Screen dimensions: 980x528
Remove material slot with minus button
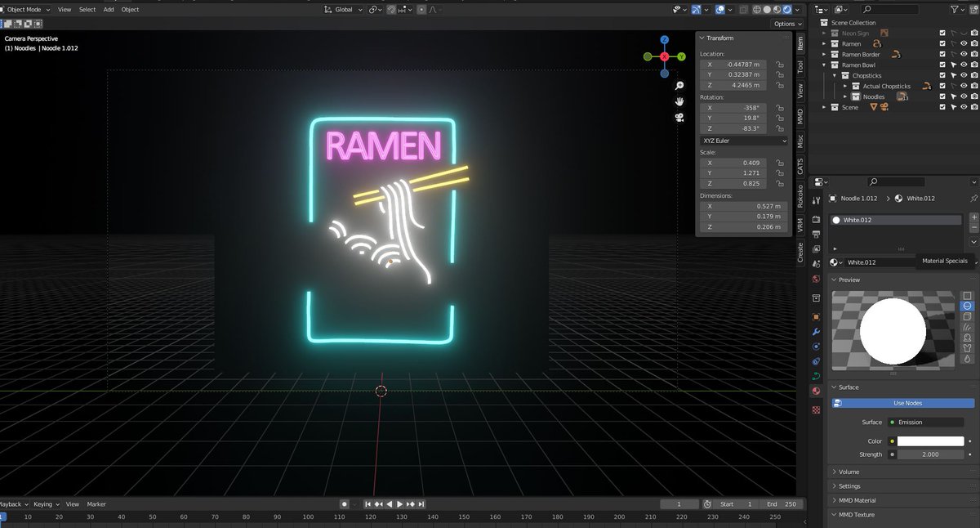973,228
